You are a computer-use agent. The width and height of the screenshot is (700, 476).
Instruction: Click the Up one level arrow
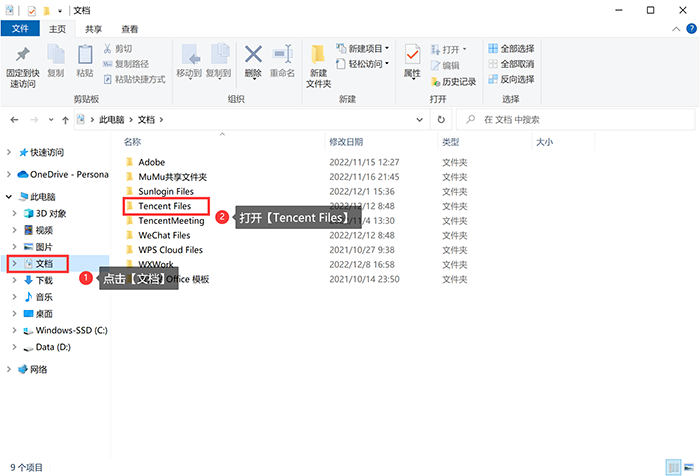point(65,120)
